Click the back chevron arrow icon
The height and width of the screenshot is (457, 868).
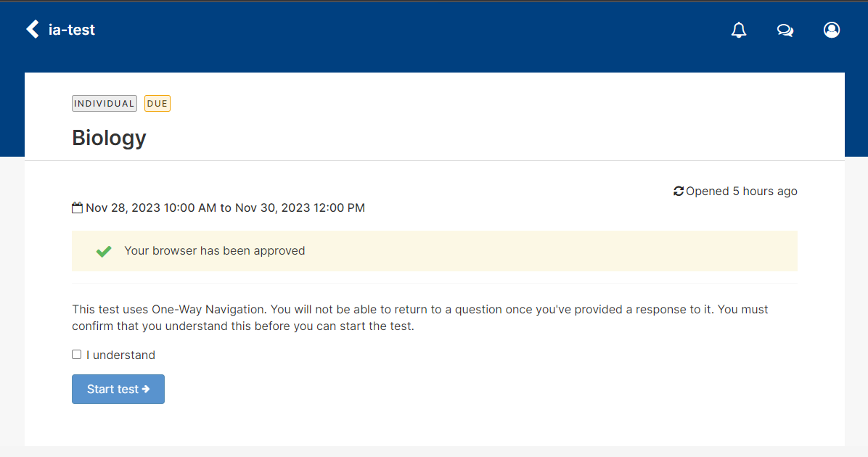pos(33,29)
